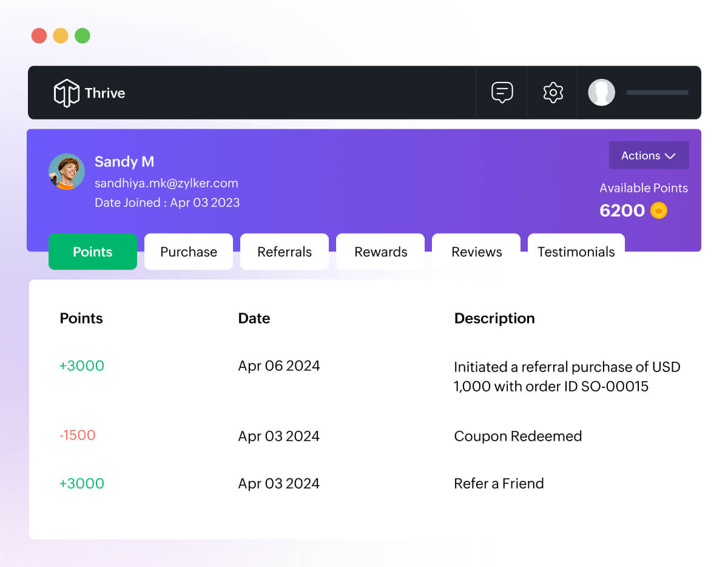This screenshot has height=567, width=728.
Task: Click the Thrive cube logo icon
Action: pos(66,93)
